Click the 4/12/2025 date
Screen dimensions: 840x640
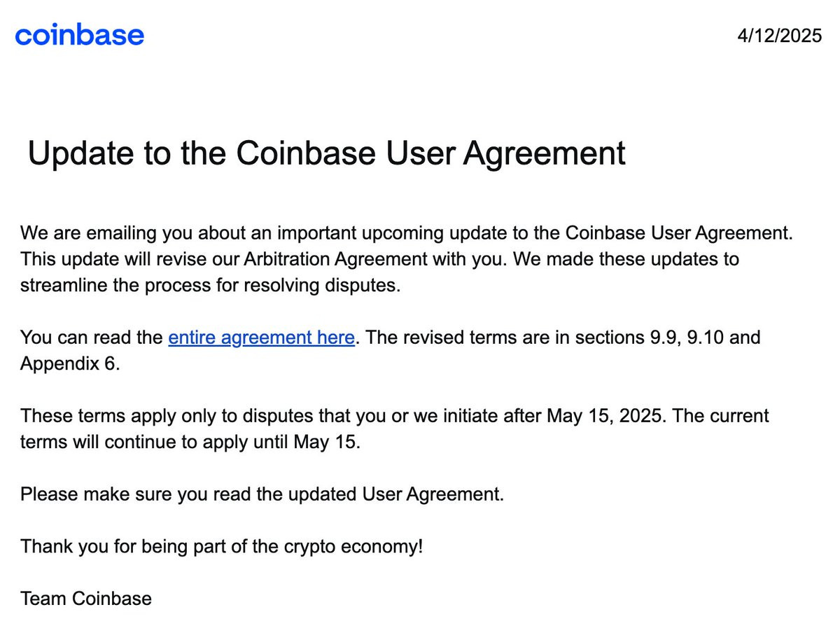(779, 36)
